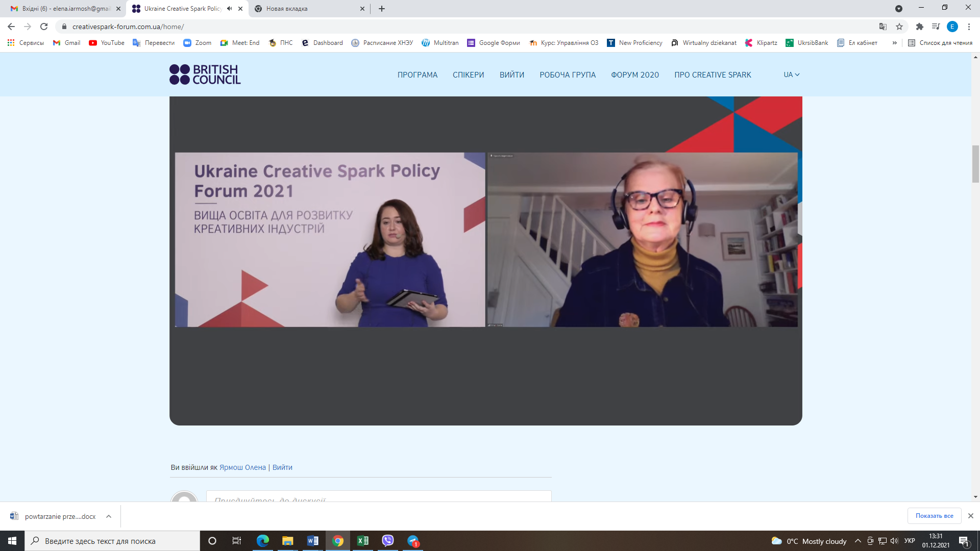The width and height of the screenshot is (980, 551).
Task: Open the Chrome three-dot menu
Action: click(969, 27)
